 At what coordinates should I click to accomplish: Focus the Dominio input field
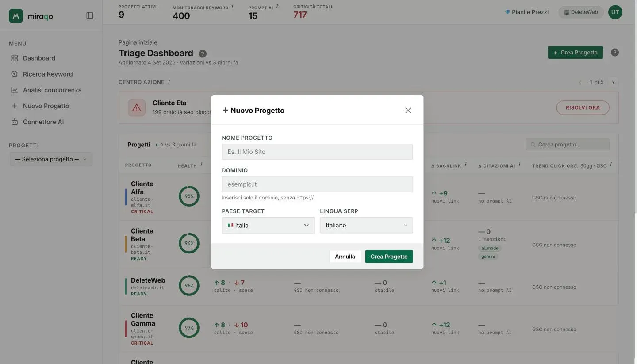coord(317,184)
